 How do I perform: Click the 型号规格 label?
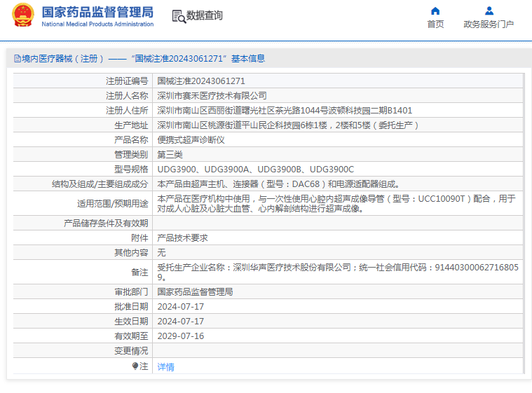[131, 170]
